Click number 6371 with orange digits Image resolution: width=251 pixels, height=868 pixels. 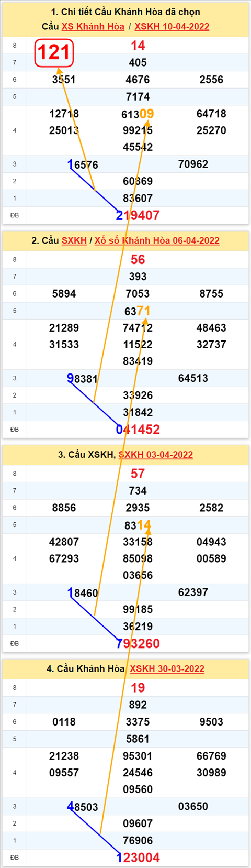pos(138,312)
